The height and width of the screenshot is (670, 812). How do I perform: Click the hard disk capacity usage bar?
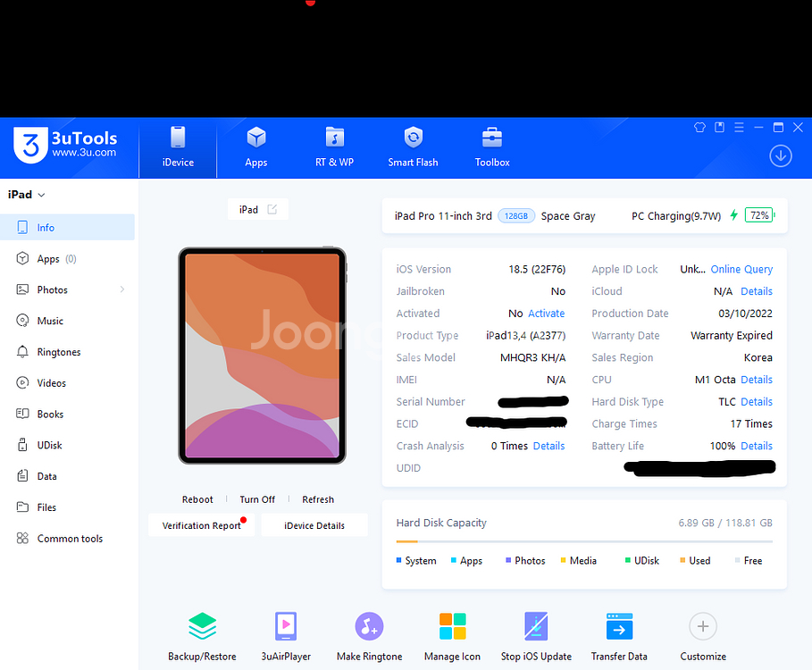[x=584, y=541]
